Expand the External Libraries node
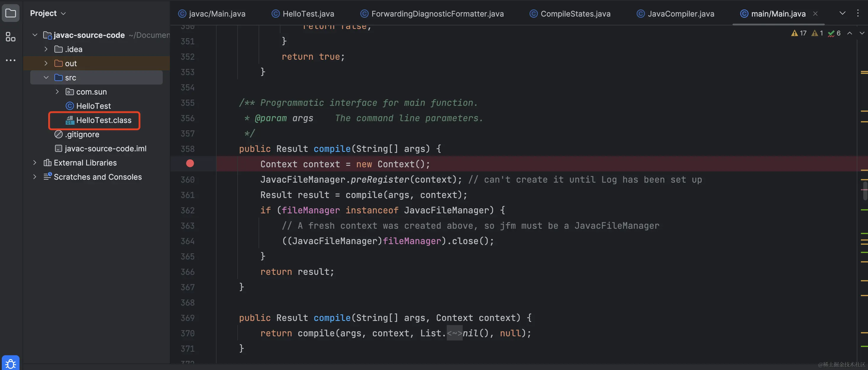This screenshot has height=370, width=868. 35,163
